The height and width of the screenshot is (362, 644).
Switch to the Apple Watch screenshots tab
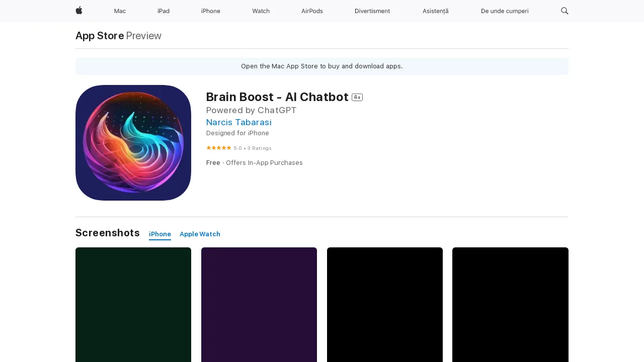[200, 234]
